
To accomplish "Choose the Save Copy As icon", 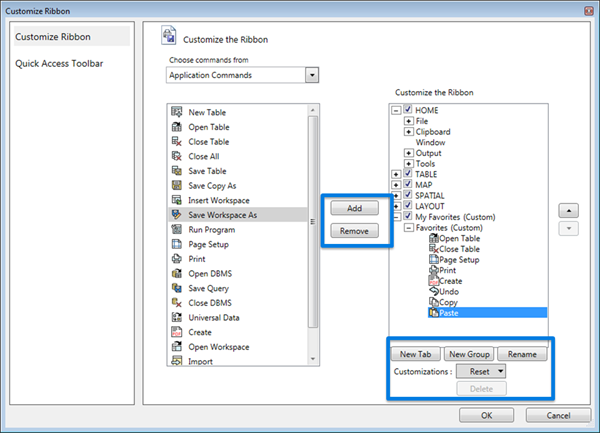I will click(x=176, y=185).
